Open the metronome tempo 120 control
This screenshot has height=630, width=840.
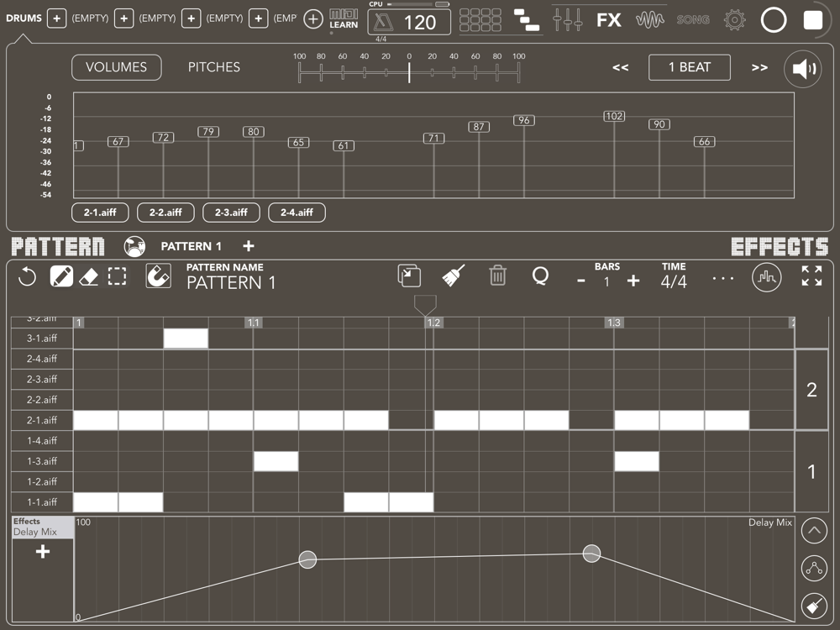pos(409,22)
